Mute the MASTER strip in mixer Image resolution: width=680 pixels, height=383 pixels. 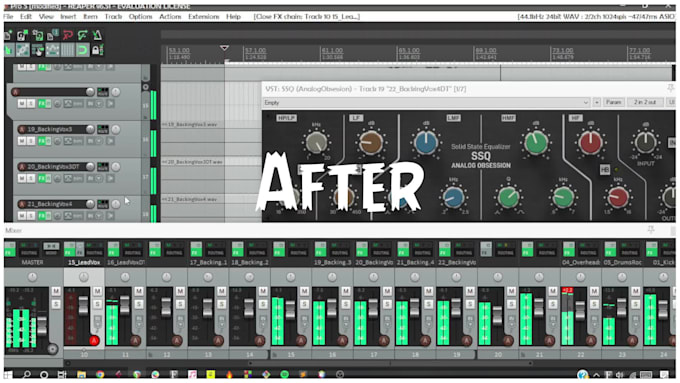pos(56,291)
